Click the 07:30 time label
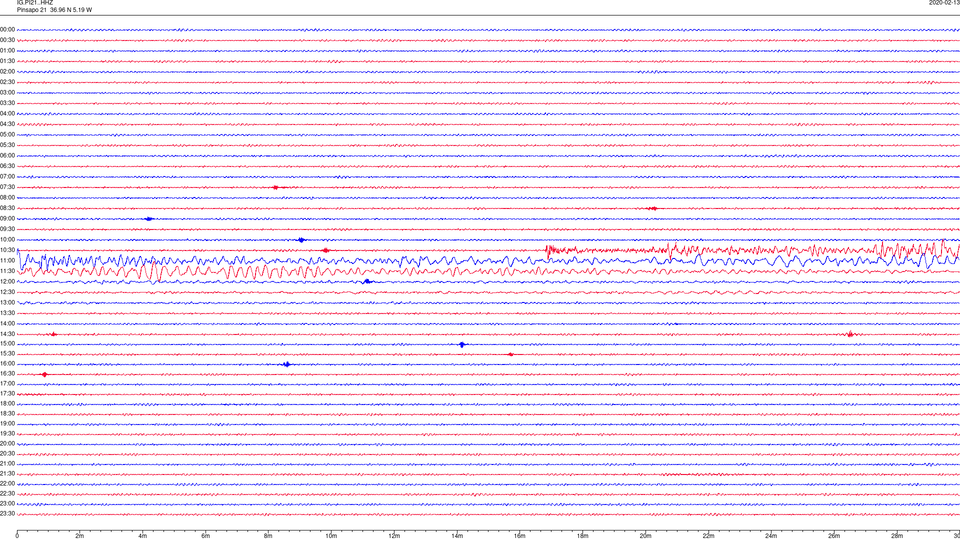Screen dimensions: 960x540 (x=7, y=187)
